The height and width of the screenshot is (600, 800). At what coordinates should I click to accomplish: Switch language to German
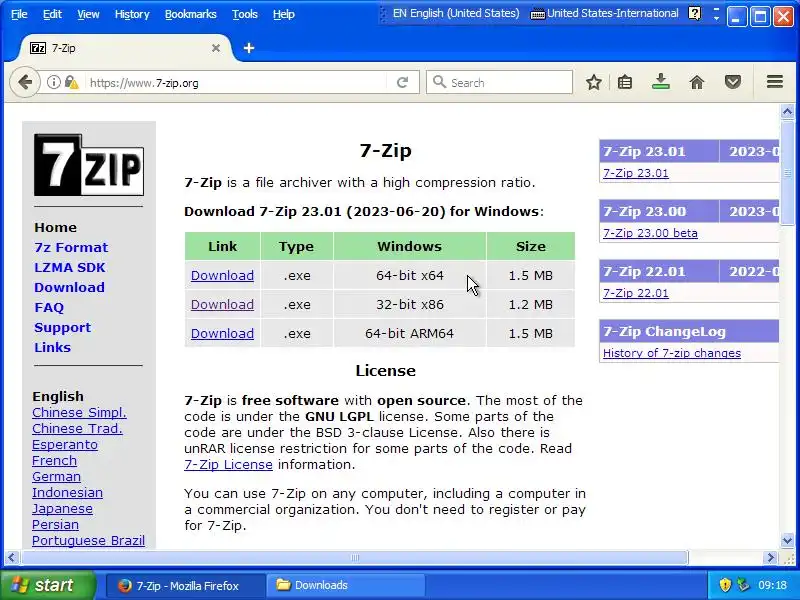56,477
